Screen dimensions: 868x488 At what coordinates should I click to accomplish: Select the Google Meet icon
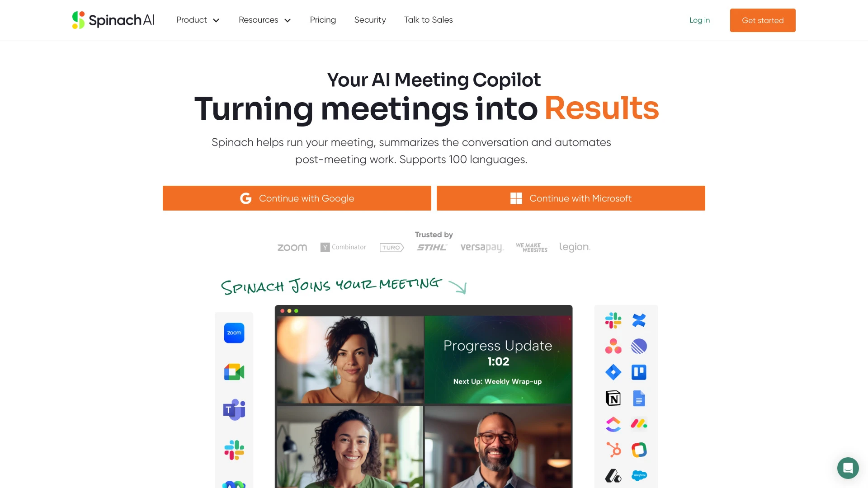(234, 371)
